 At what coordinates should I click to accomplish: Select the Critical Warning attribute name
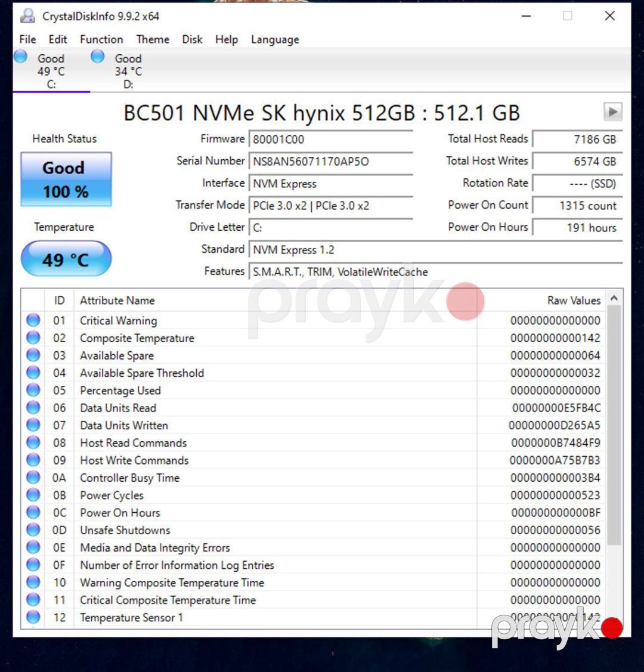tap(119, 321)
